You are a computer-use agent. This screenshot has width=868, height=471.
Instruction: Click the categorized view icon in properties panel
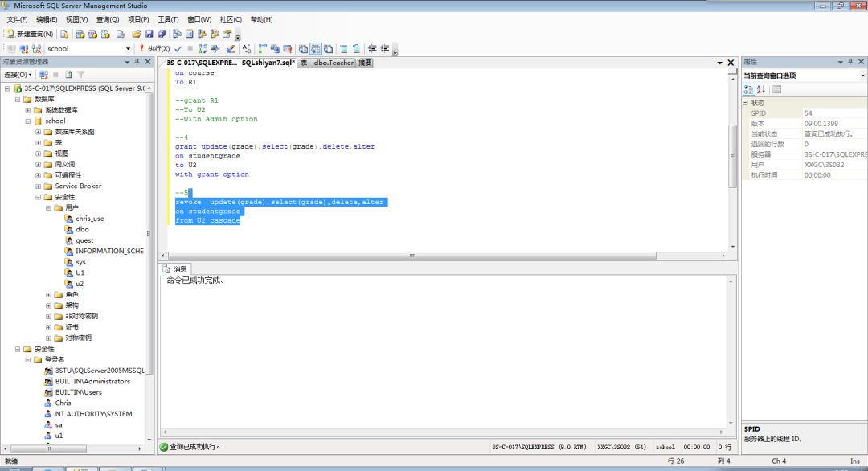coord(748,89)
